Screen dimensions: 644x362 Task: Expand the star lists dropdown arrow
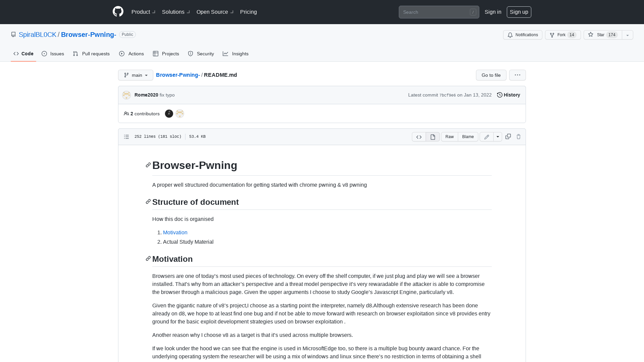click(x=628, y=35)
